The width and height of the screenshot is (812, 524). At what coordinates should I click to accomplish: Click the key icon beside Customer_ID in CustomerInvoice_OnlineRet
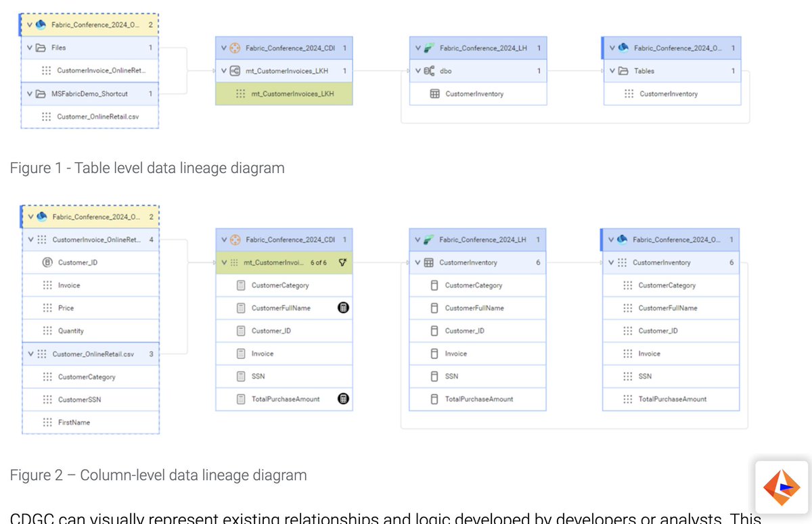pos(47,262)
